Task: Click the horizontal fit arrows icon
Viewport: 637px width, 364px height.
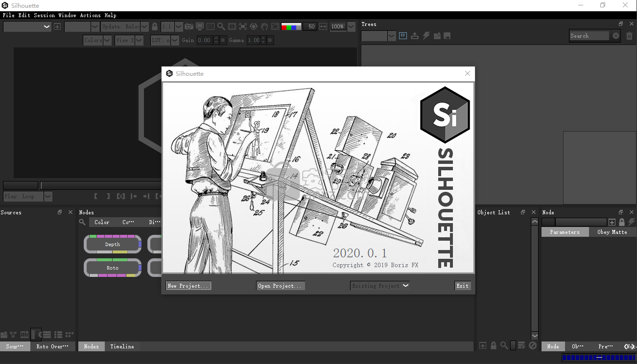Action: 323,26
